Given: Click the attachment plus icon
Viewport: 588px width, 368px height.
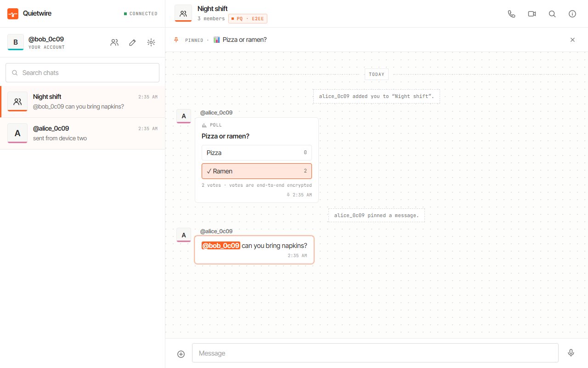Looking at the screenshot, I should (x=181, y=354).
